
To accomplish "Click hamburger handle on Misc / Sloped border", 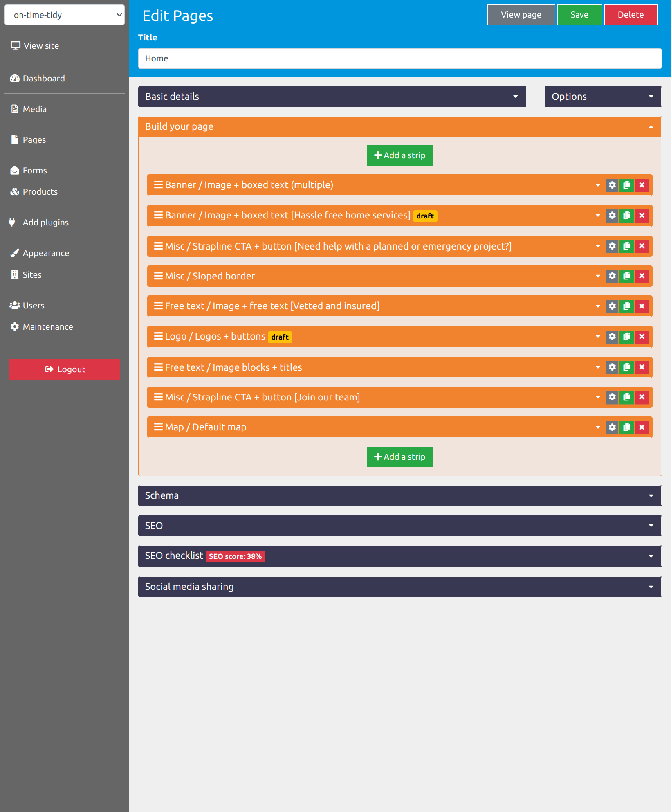I will (x=158, y=276).
